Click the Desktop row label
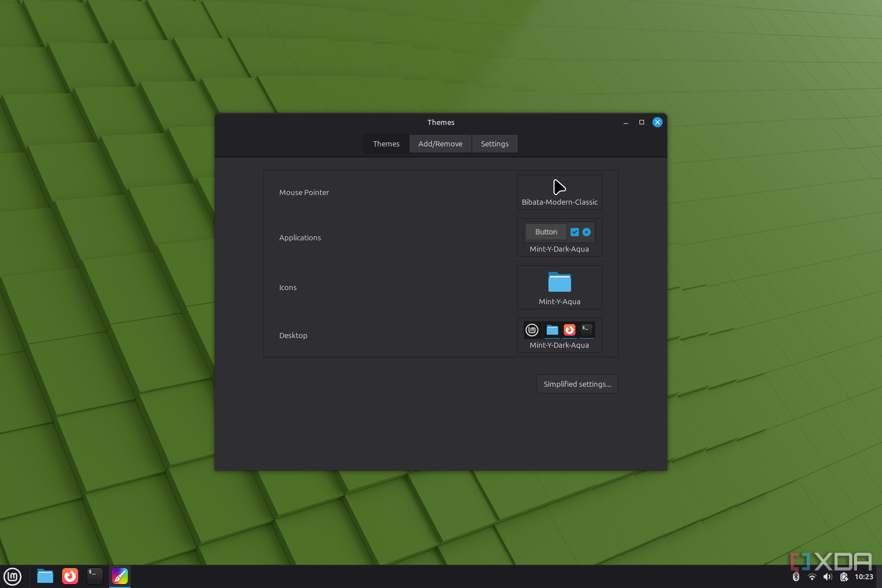This screenshot has height=588, width=882. click(293, 336)
